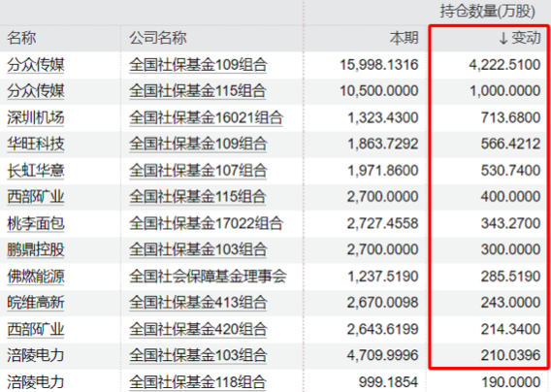Open 分众传媒 in the 115组合 row
The width and height of the screenshot is (551, 392).
coord(36,91)
